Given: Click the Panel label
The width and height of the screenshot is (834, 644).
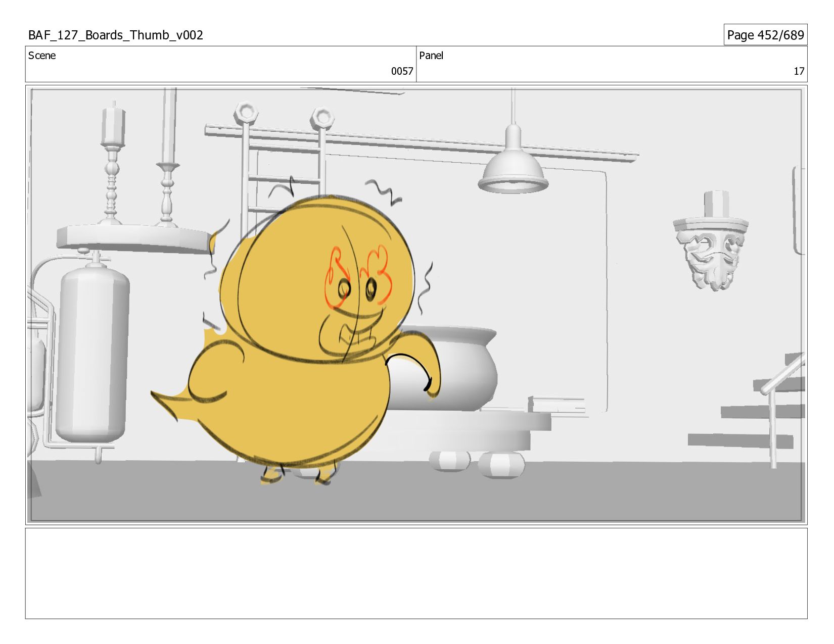Looking at the screenshot, I should coord(431,56).
